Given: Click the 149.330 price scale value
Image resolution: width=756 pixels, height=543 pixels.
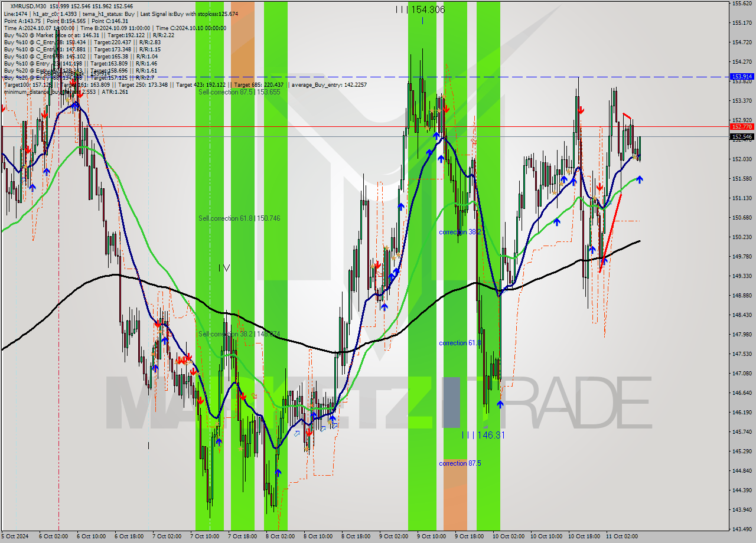Looking at the screenshot, I should point(742,276).
